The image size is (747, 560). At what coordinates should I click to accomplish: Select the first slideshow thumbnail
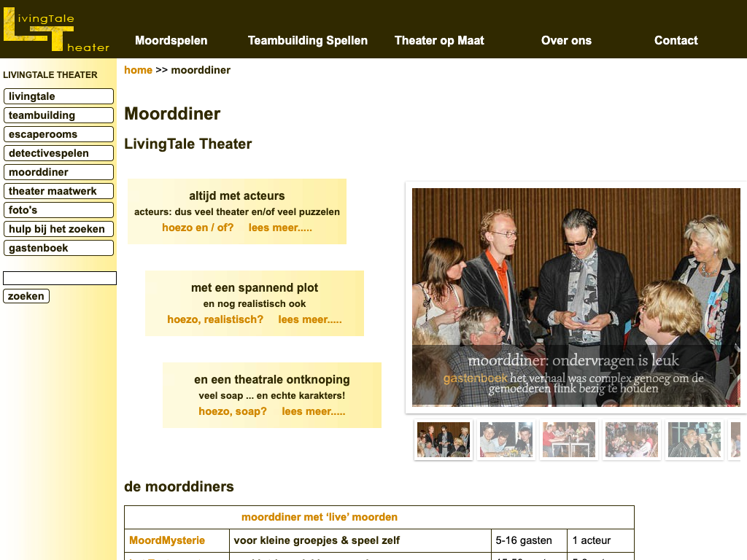pos(444,440)
